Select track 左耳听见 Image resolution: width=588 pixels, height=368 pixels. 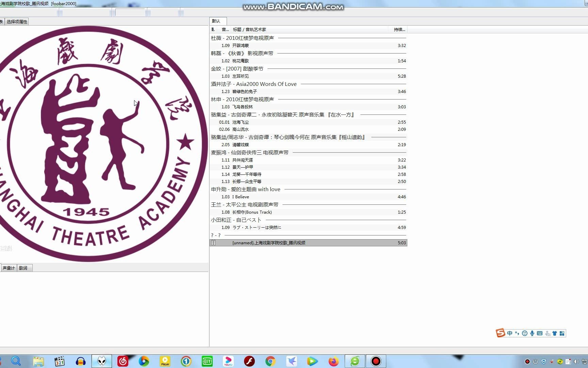(308, 76)
